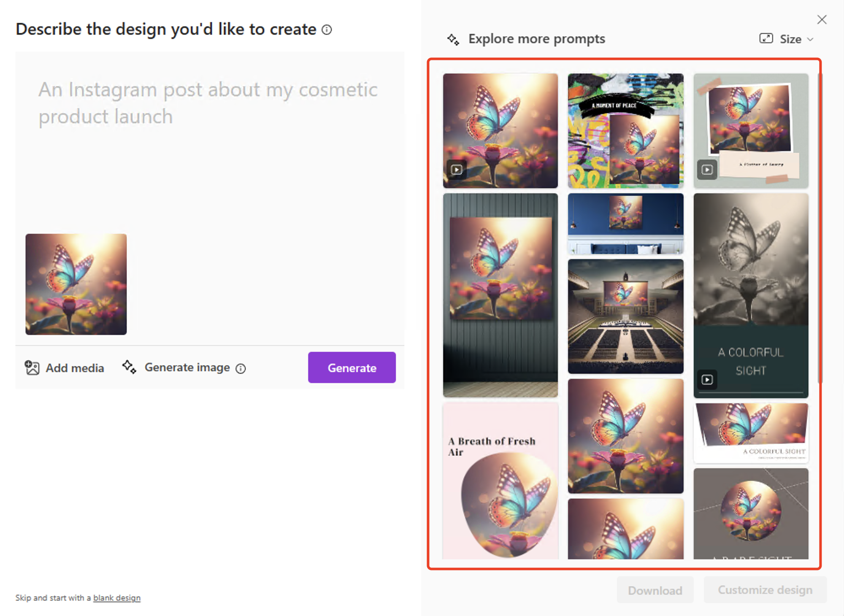Select A Breath of Fresh Air design
This screenshot has width=844, height=616.
(500, 481)
